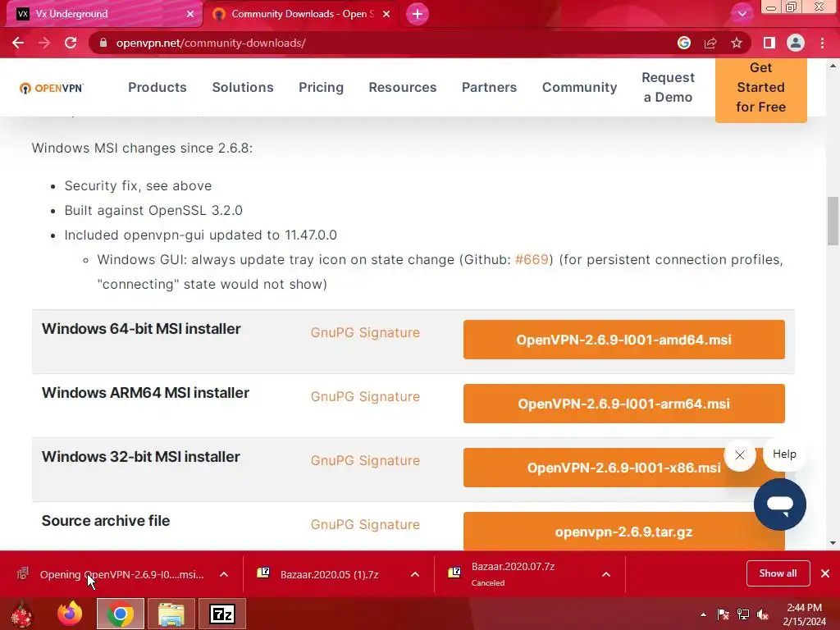The height and width of the screenshot is (630, 840).
Task: Launch Firefox from the taskbar
Action: [x=70, y=614]
